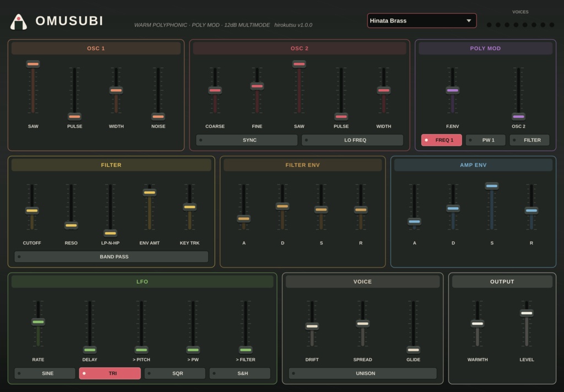This screenshot has height=392, width=564.
Task: Click Filter Env attack (A) slider handle
Action: pyautogui.click(x=243, y=218)
